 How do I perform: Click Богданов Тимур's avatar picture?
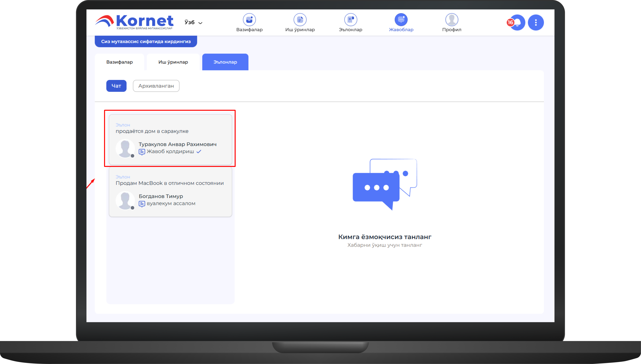pyautogui.click(x=125, y=200)
